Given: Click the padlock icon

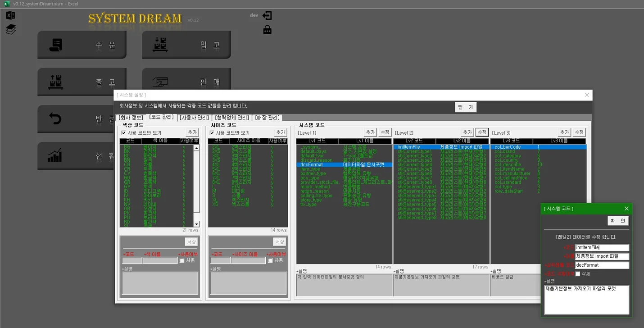Looking at the screenshot, I should [267, 30].
